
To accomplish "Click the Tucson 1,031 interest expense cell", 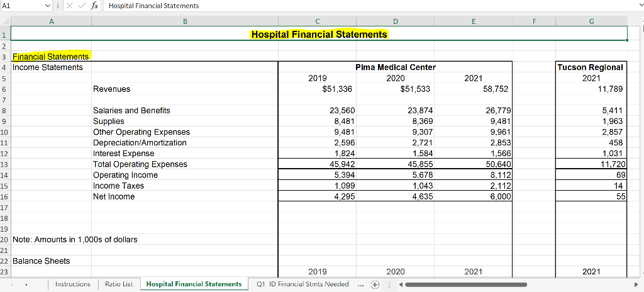I will [x=591, y=154].
